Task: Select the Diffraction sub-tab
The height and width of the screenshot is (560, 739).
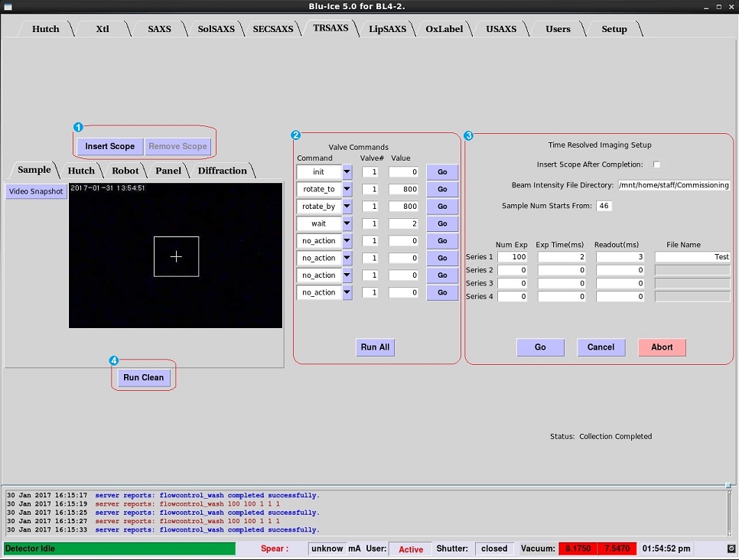Action: click(x=222, y=171)
